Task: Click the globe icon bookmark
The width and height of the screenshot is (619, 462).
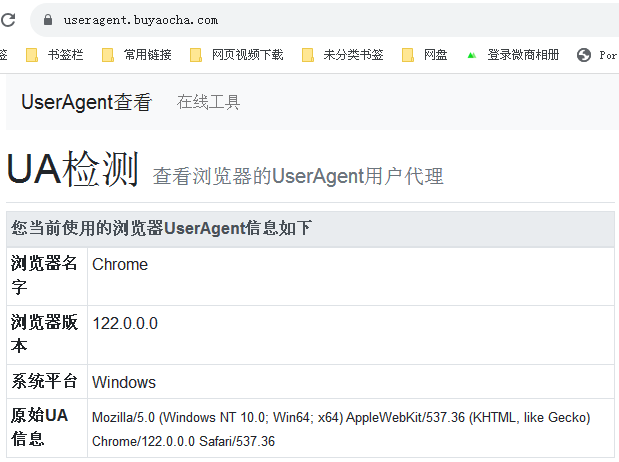Action: [x=583, y=55]
